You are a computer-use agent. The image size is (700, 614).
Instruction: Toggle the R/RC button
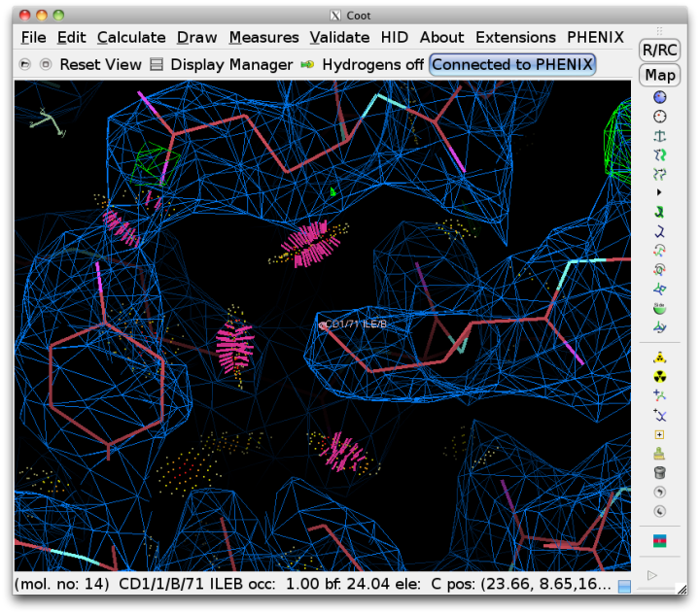(660, 50)
